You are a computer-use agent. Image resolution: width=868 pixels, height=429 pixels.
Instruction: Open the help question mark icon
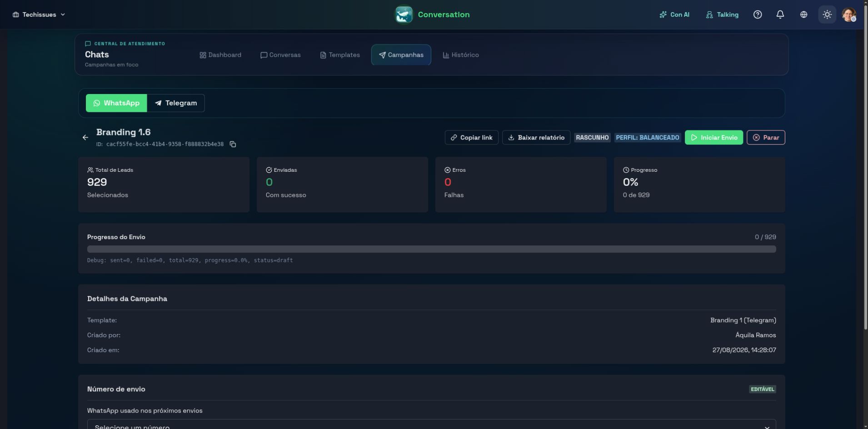point(758,15)
